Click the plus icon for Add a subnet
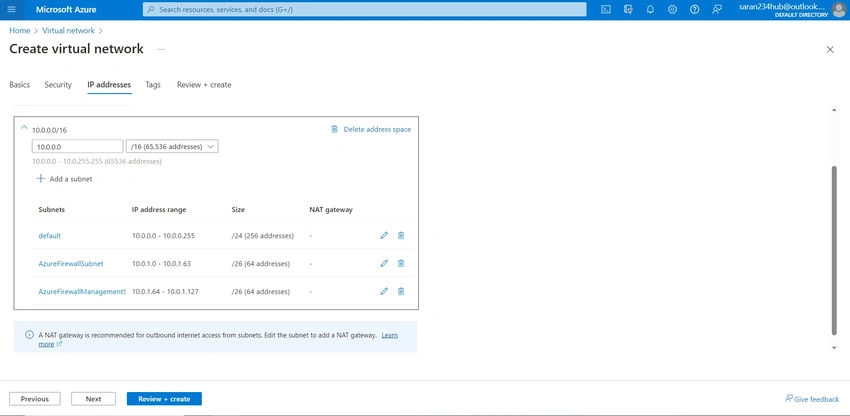The width and height of the screenshot is (850, 416). point(41,178)
